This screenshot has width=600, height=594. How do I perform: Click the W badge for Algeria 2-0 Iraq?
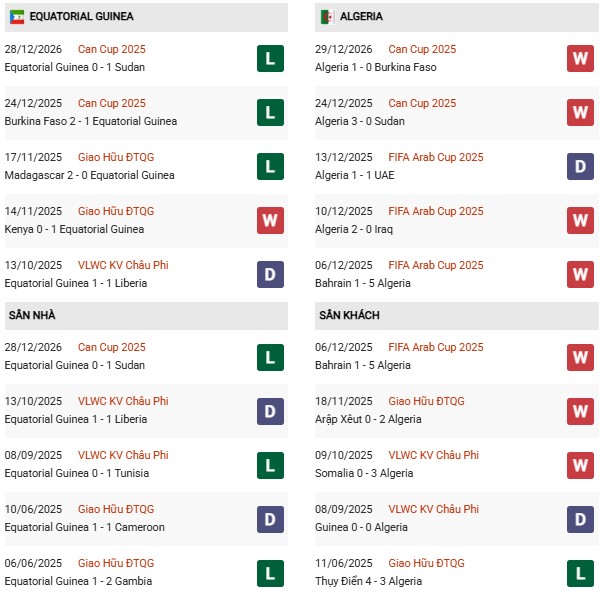point(580,220)
